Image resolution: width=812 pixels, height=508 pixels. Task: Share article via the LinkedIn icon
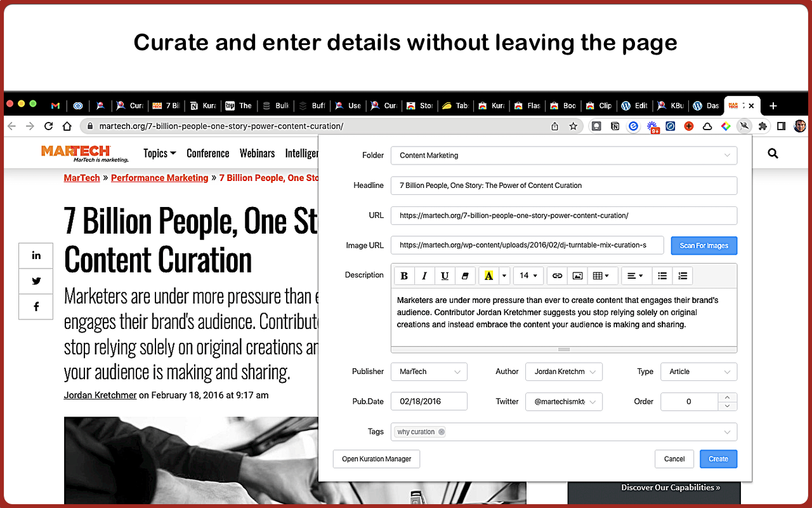[x=36, y=255]
